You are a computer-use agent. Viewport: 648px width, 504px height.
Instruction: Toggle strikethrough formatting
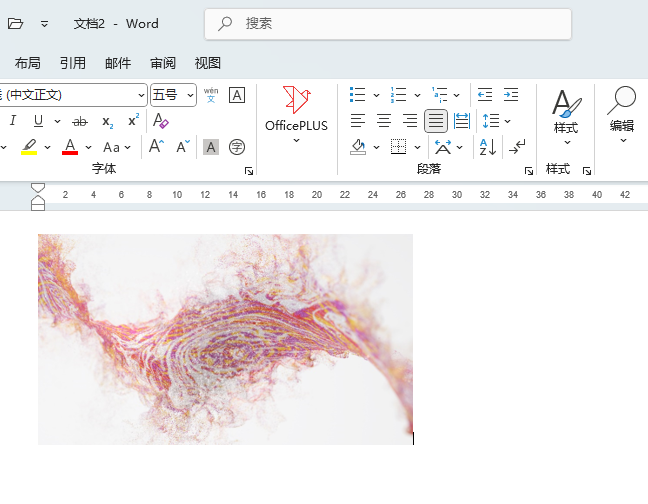point(80,121)
